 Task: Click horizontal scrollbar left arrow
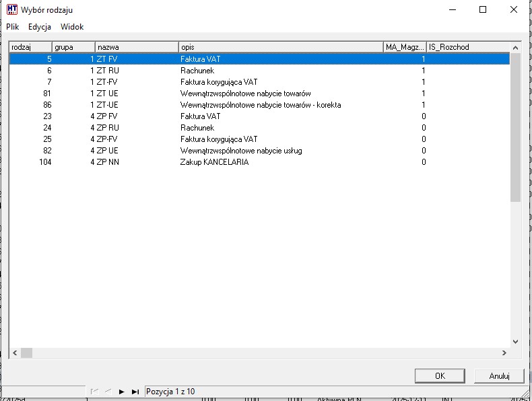[x=15, y=353]
